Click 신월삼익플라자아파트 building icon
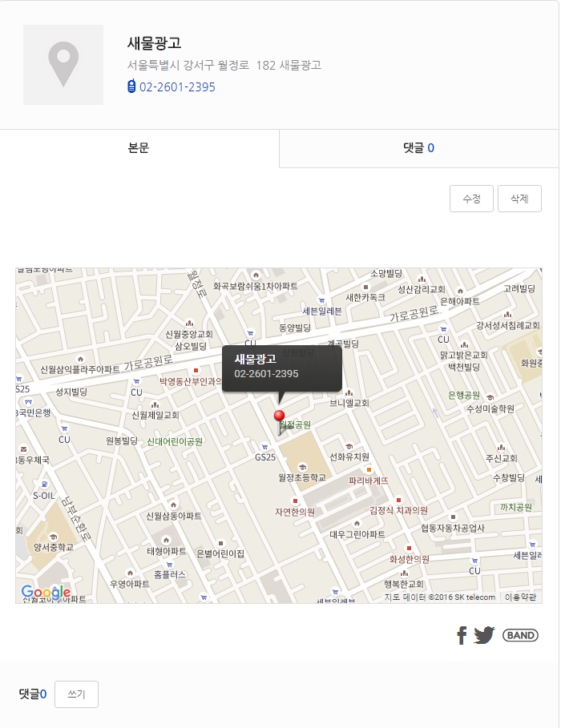The image size is (561, 728). tap(80, 359)
